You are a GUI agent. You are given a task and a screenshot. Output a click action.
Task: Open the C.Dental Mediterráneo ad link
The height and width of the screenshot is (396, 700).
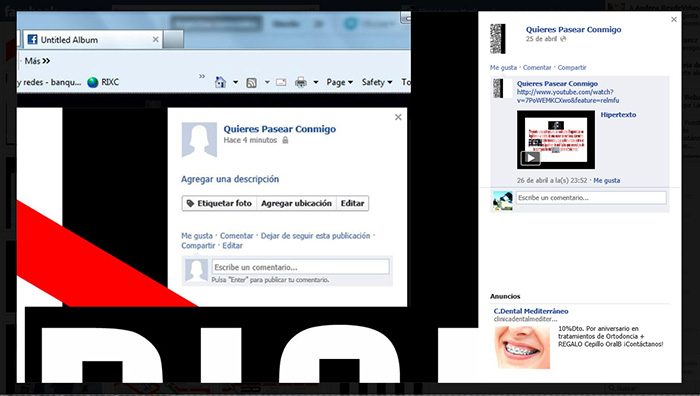coord(531,311)
